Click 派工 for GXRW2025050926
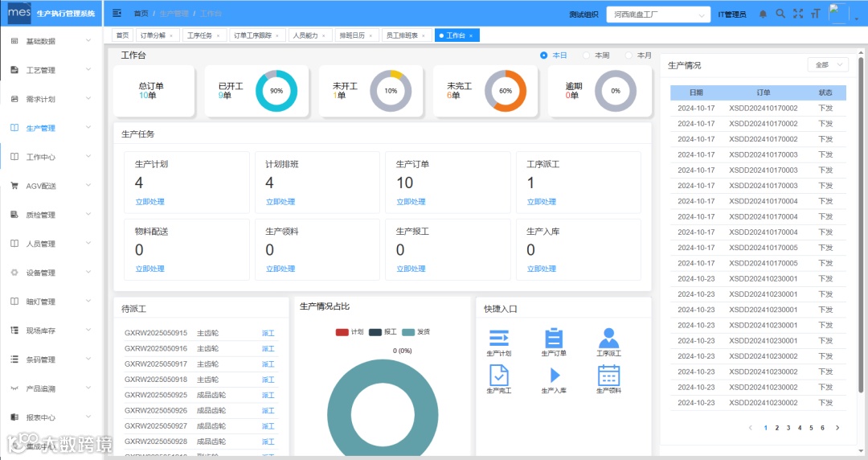The height and width of the screenshot is (460, 868). click(268, 411)
